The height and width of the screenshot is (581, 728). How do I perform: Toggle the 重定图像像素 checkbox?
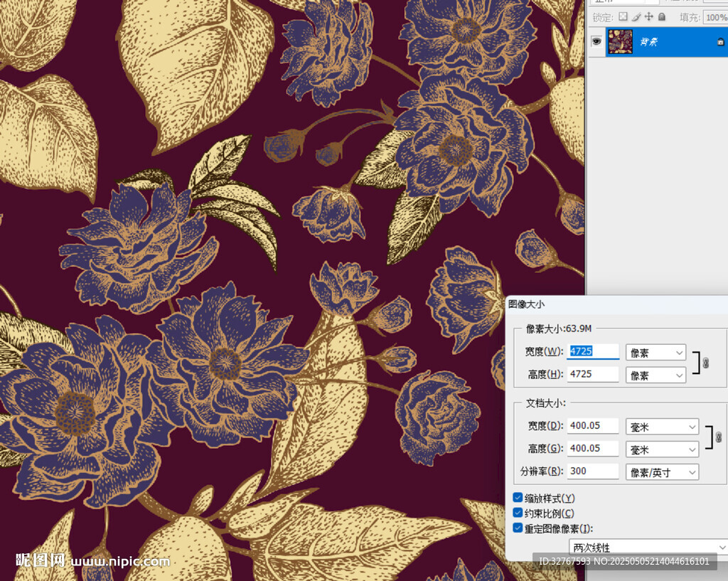518,528
